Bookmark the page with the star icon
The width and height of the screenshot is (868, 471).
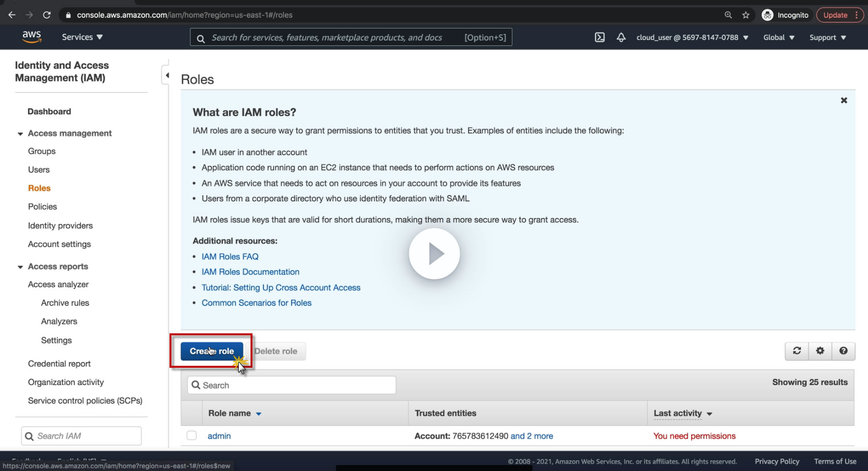pos(746,15)
